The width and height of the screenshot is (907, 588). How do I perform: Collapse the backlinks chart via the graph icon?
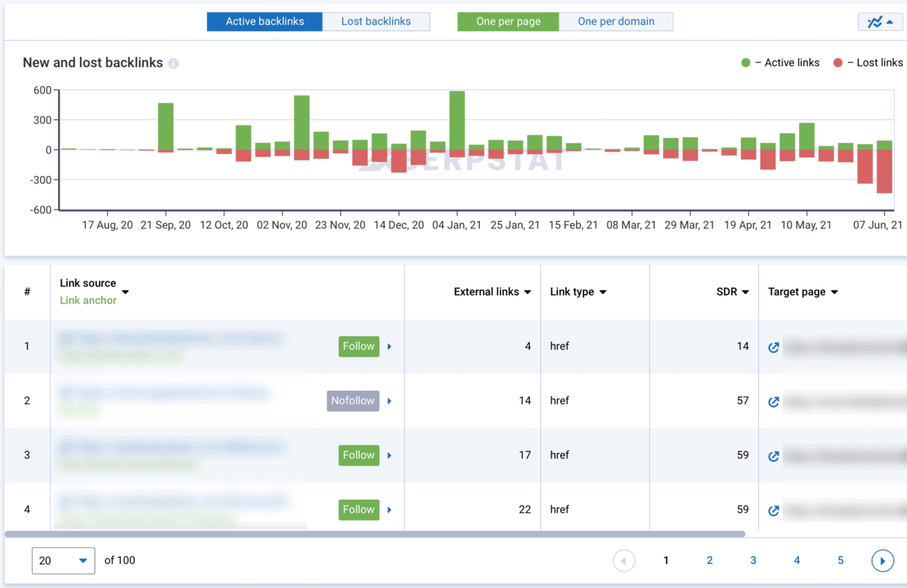tap(879, 22)
